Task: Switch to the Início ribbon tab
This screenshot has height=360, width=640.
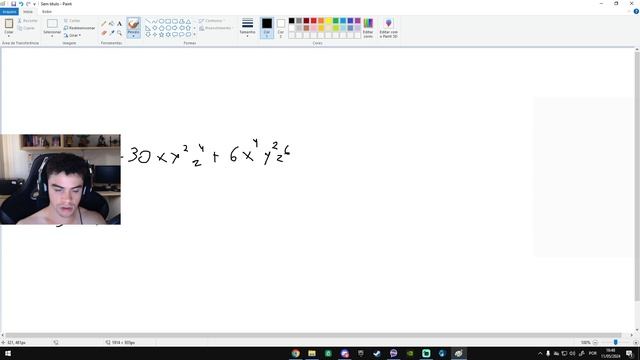Action: tap(28, 11)
